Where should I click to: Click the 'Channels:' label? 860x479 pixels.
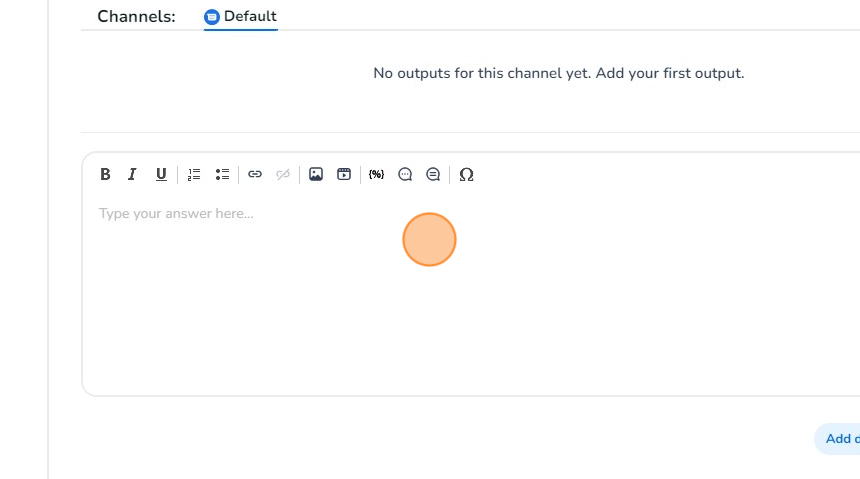click(136, 17)
